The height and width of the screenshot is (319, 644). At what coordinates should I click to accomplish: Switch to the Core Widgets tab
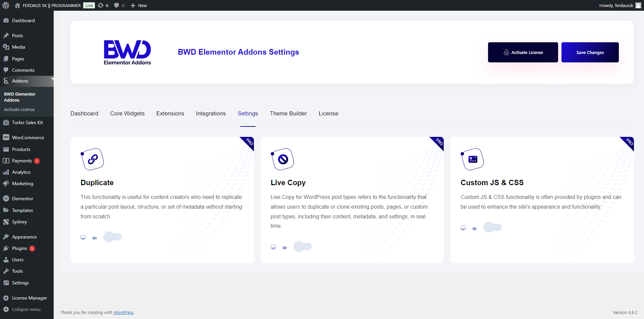127,113
